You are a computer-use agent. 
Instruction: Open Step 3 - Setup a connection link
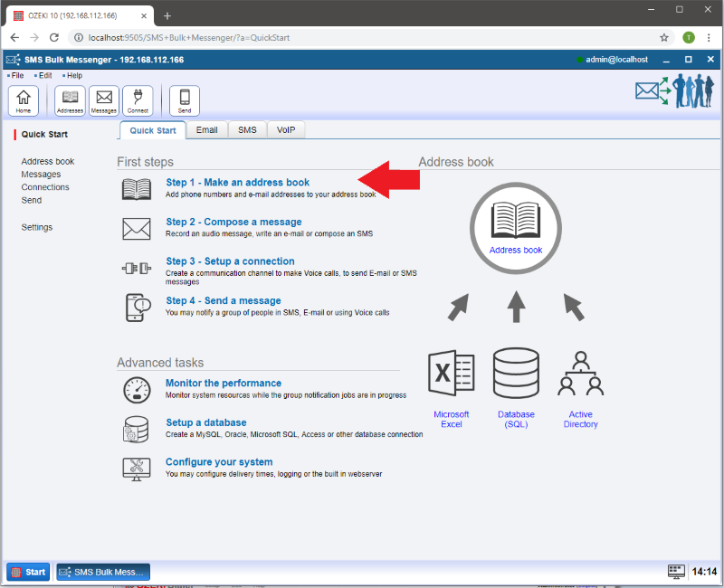click(230, 261)
